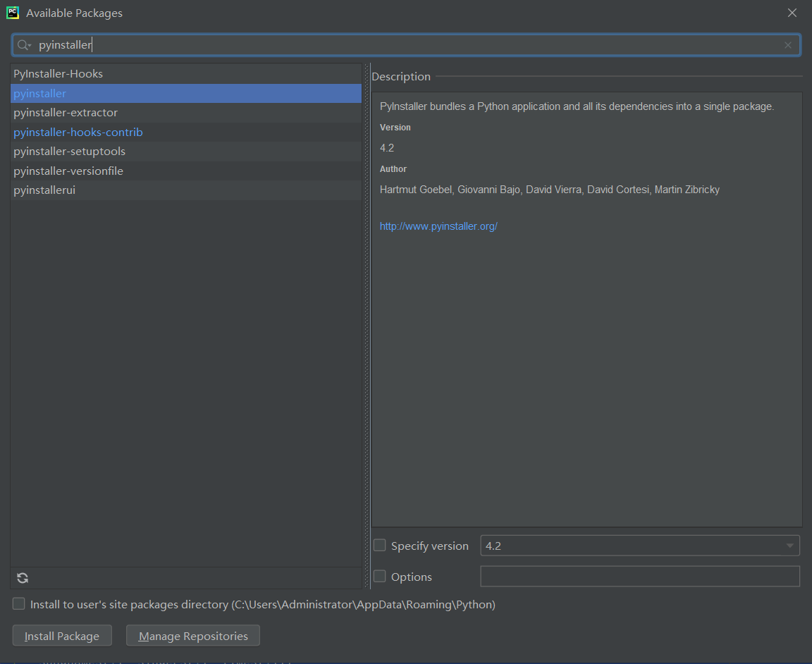The height and width of the screenshot is (664, 812).
Task: Select pyinstaller-versionfile package
Action: [x=186, y=171]
